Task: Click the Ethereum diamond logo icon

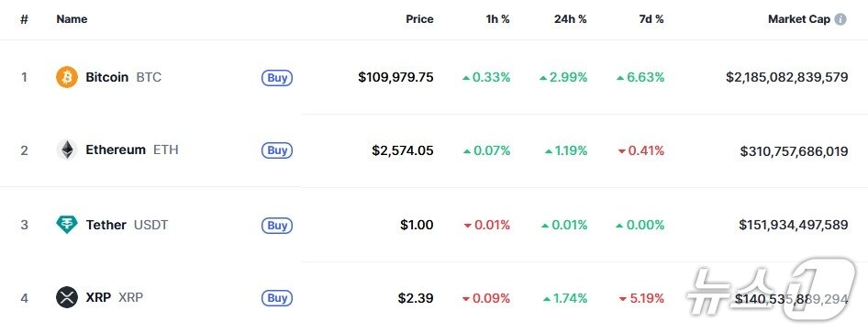Action: 67,150
